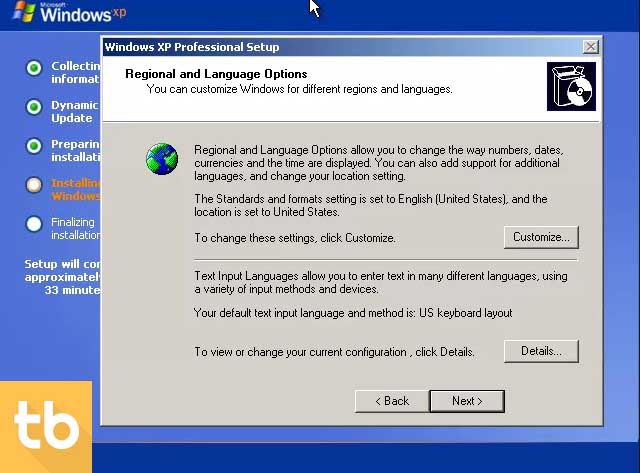The width and height of the screenshot is (640, 473).
Task: Click the Dynamic Update label in sidebar
Action: 75,111
